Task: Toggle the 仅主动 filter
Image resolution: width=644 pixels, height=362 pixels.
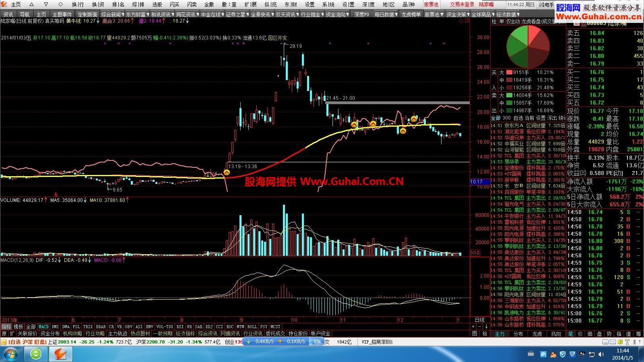Action: (513, 21)
